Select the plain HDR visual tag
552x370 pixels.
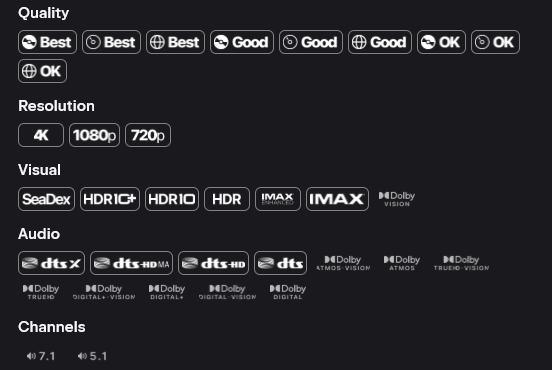[x=227, y=199]
